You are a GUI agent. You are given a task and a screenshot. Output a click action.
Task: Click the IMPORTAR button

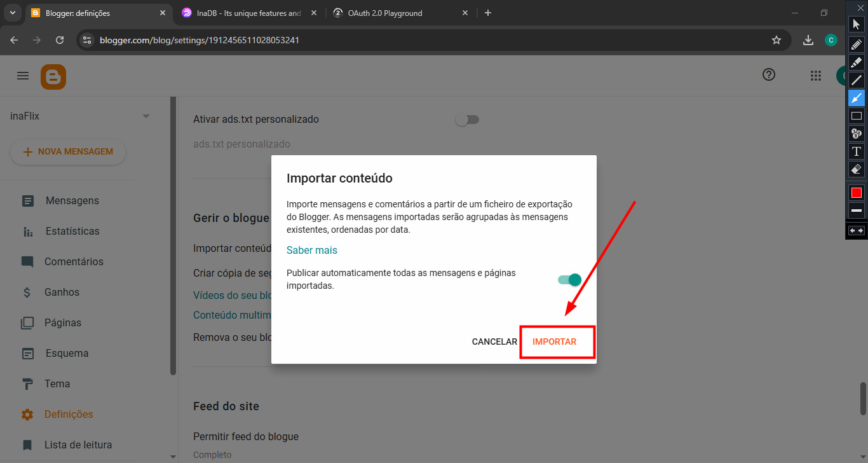556,342
